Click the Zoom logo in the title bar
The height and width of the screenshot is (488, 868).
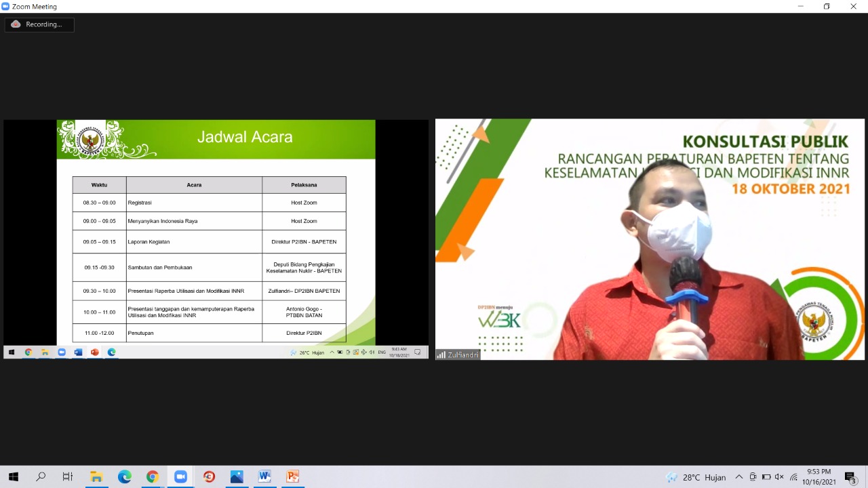click(x=5, y=6)
